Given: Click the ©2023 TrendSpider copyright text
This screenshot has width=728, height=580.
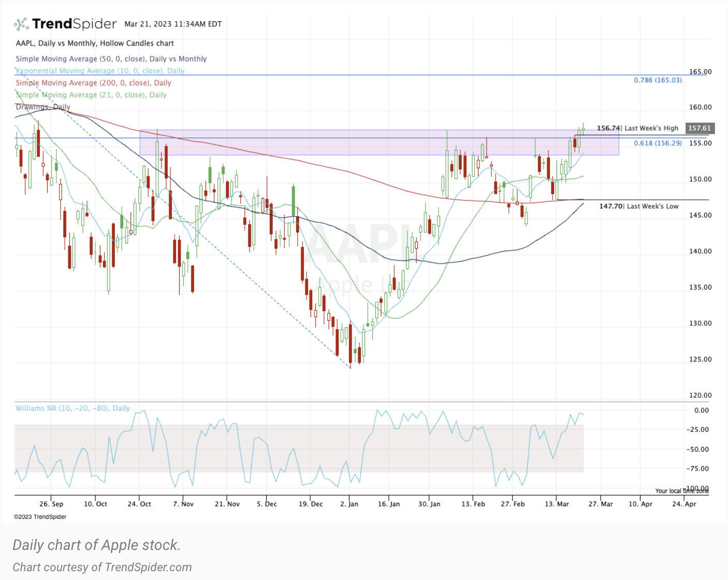Looking at the screenshot, I should pyautogui.click(x=40, y=517).
